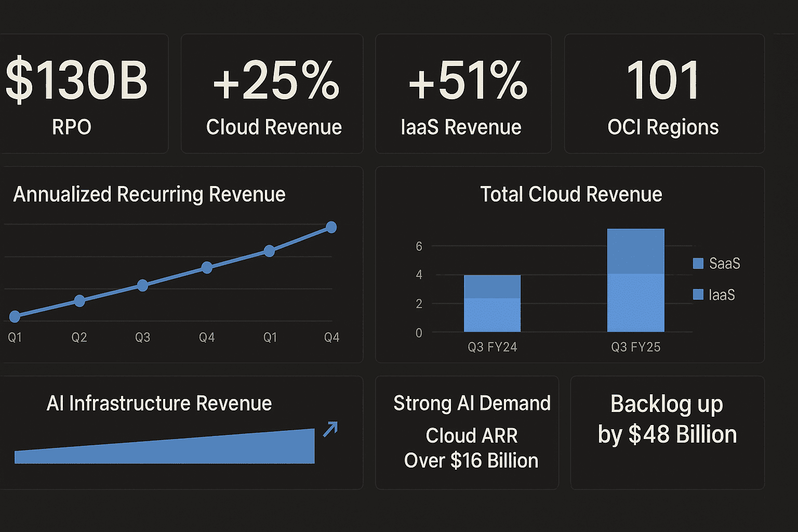Click the Q3 FY24 bar's upper SaaS segment
The width and height of the screenshot is (798, 532).
[x=492, y=286]
